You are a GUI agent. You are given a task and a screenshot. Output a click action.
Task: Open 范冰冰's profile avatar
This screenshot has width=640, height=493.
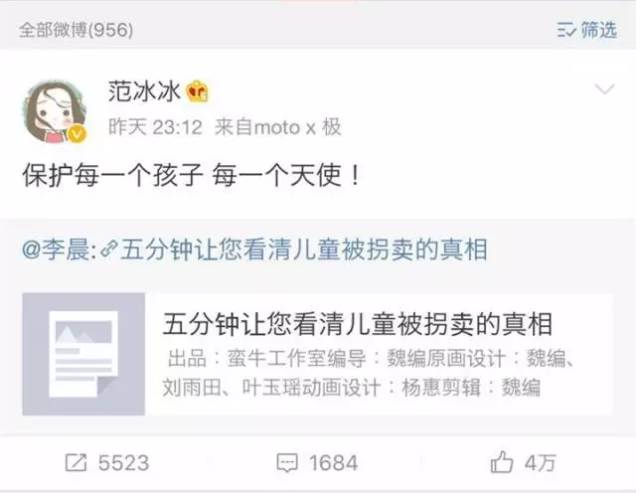point(55,111)
